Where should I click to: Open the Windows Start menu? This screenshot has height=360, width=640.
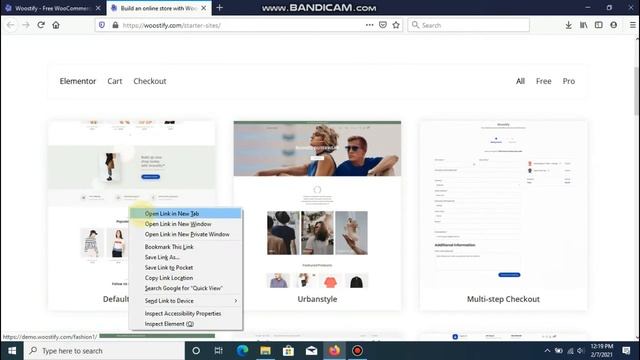pos(12,351)
